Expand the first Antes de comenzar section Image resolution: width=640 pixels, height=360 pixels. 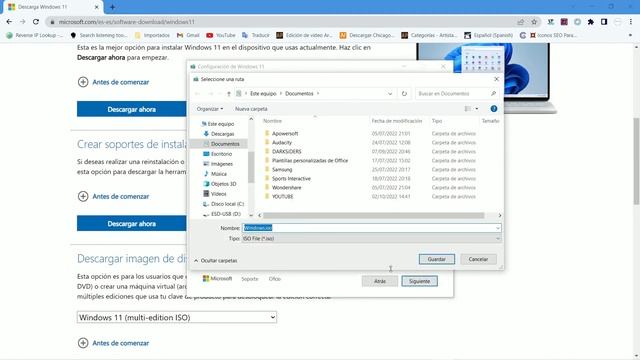(113, 82)
